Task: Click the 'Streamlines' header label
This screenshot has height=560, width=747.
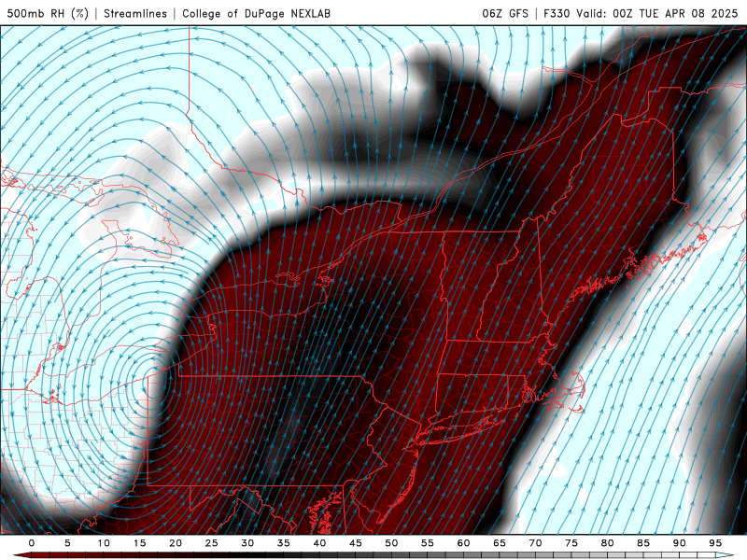Action: pos(135,13)
